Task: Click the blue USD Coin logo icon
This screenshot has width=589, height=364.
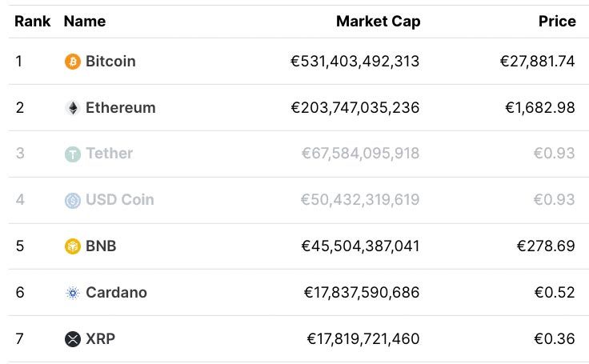Action: pos(73,200)
